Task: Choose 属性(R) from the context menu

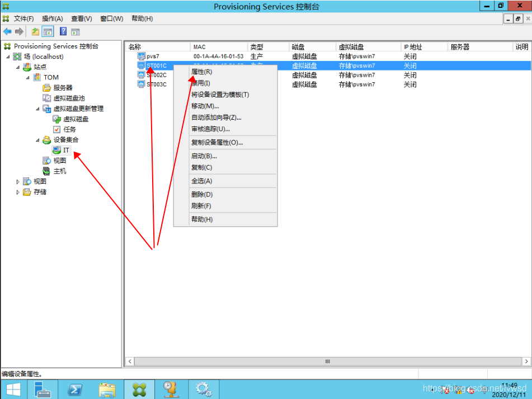Action: coord(202,72)
